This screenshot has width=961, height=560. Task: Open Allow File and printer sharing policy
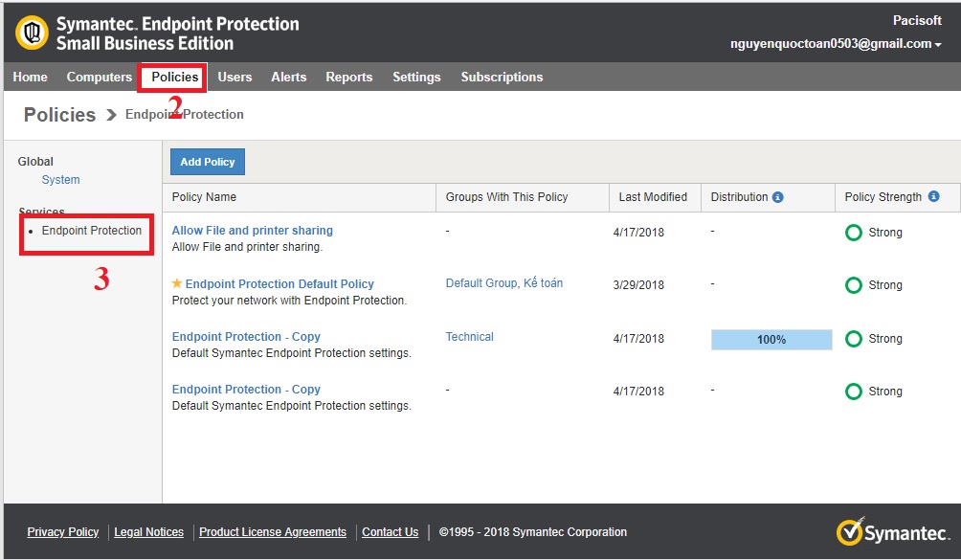point(253,231)
